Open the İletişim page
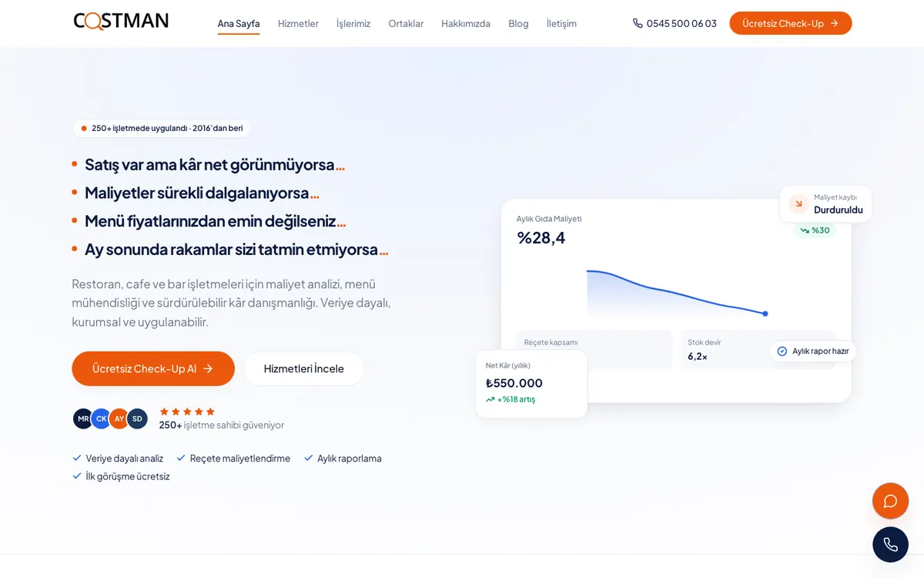Screen dimensions: 924x578 tap(561, 24)
